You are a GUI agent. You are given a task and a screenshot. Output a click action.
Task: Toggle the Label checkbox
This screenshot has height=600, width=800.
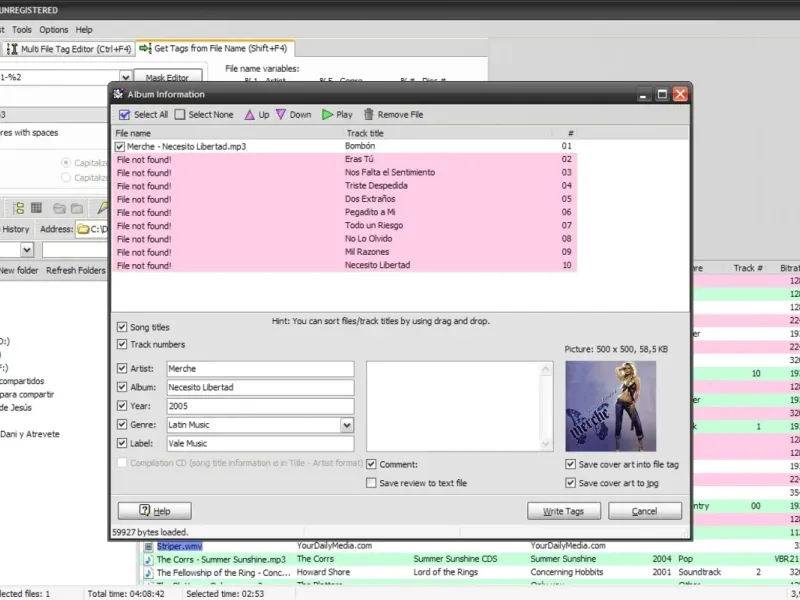122,443
